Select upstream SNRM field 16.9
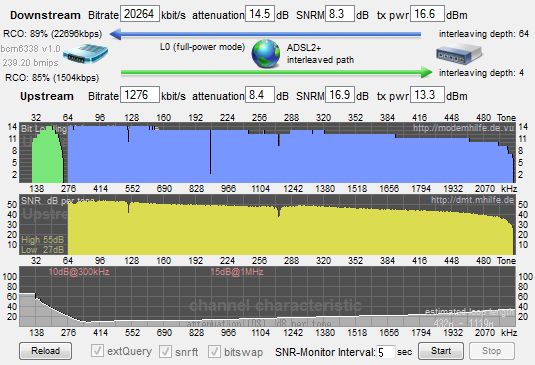This screenshot has height=365, width=535. [x=339, y=94]
